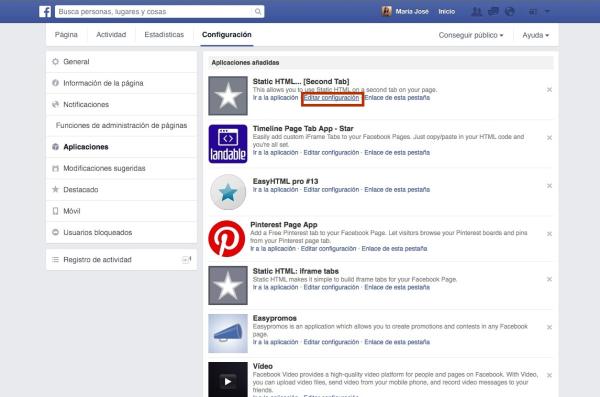Click the Video play icon thumbnail

[228, 380]
